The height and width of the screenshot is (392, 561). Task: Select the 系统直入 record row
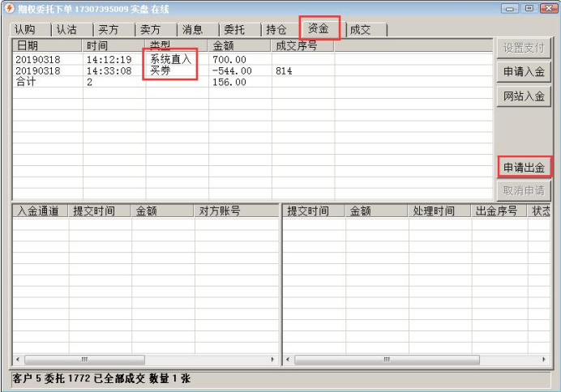pos(170,59)
